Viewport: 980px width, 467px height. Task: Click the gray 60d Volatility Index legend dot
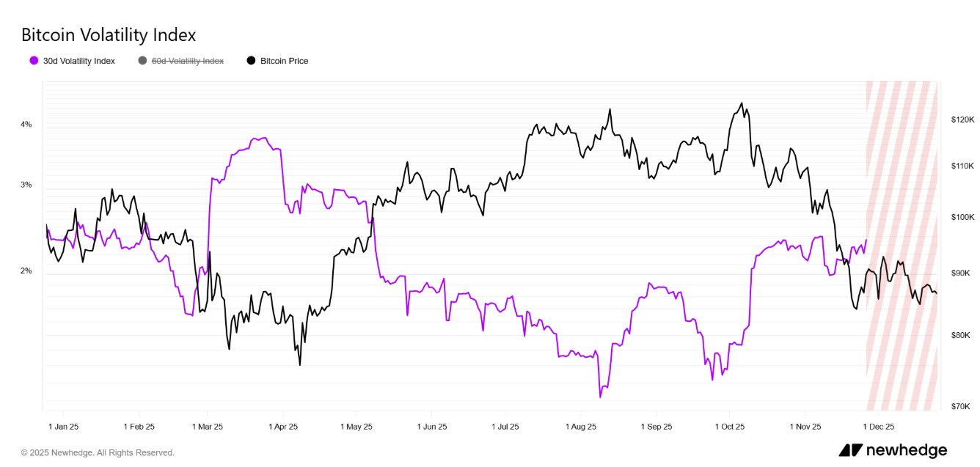click(x=142, y=61)
